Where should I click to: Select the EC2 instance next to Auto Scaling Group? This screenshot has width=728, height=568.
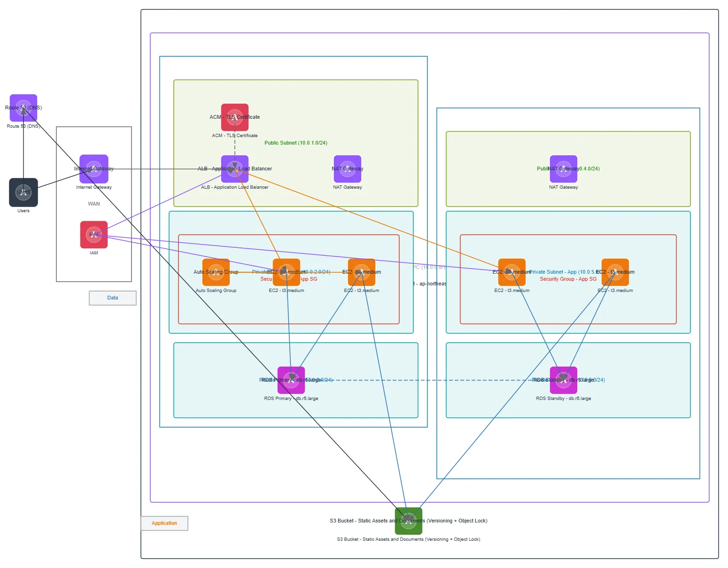[x=287, y=272]
